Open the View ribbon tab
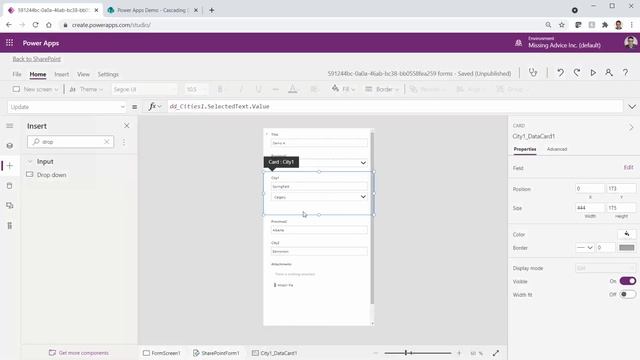The image size is (640, 360). click(83, 74)
